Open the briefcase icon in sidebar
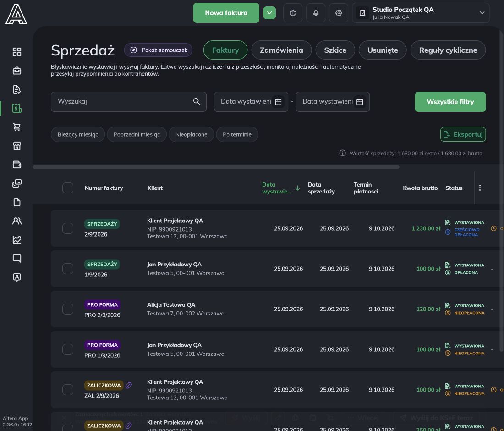This screenshot has width=504, height=431. (16, 71)
